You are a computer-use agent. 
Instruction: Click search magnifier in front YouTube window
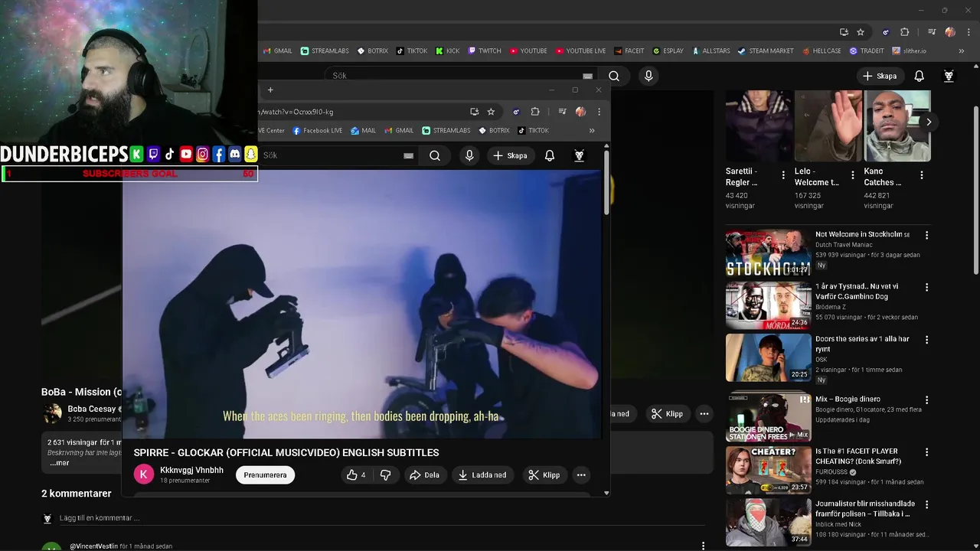coord(435,155)
